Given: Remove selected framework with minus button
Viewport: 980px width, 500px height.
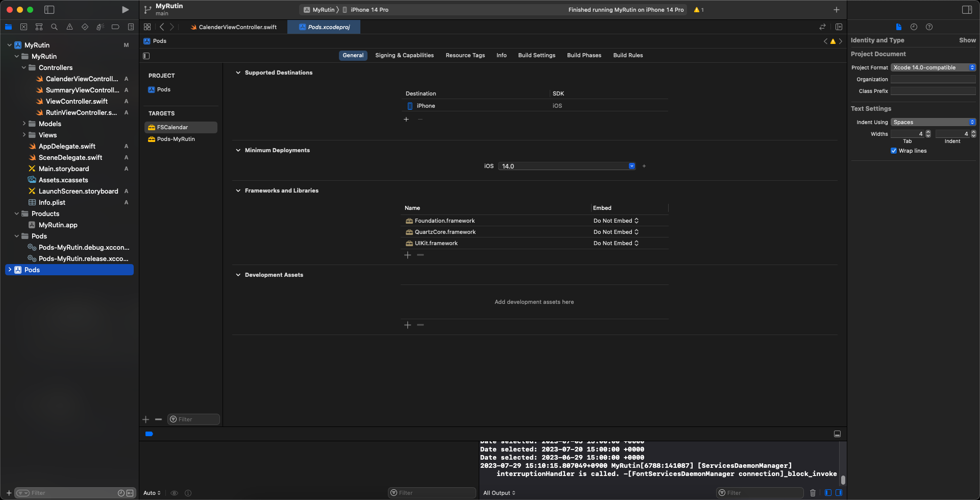Looking at the screenshot, I should coord(421,255).
